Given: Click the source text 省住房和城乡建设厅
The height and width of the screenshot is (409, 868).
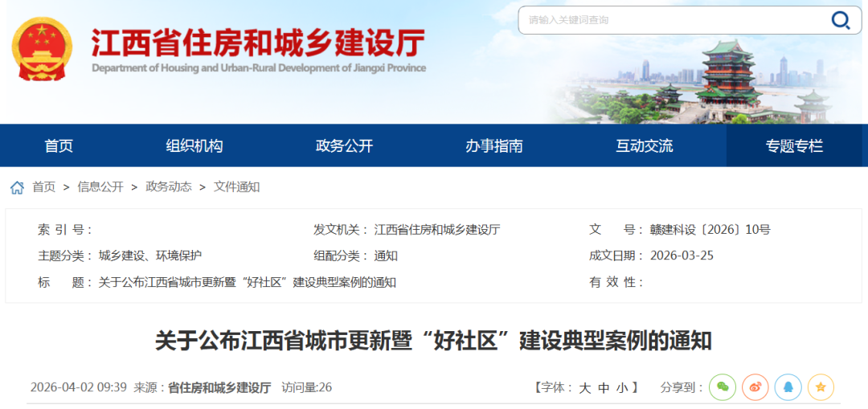Looking at the screenshot, I should coord(219,387).
